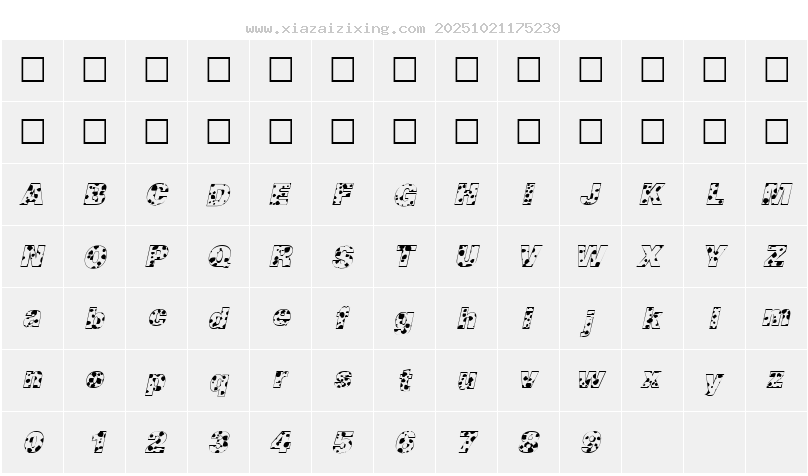Click the uppercase T glyph
808x476 pixels.
click(405, 256)
